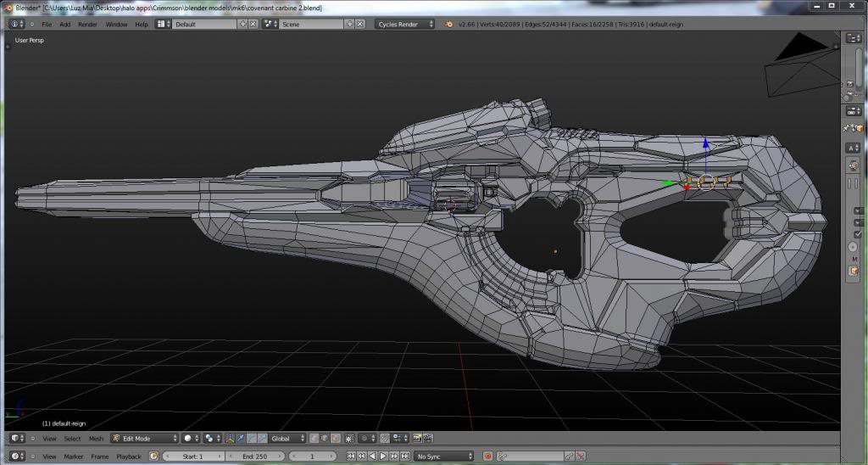Open the viewport shading selector
The image size is (868, 465).
click(191, 439)
